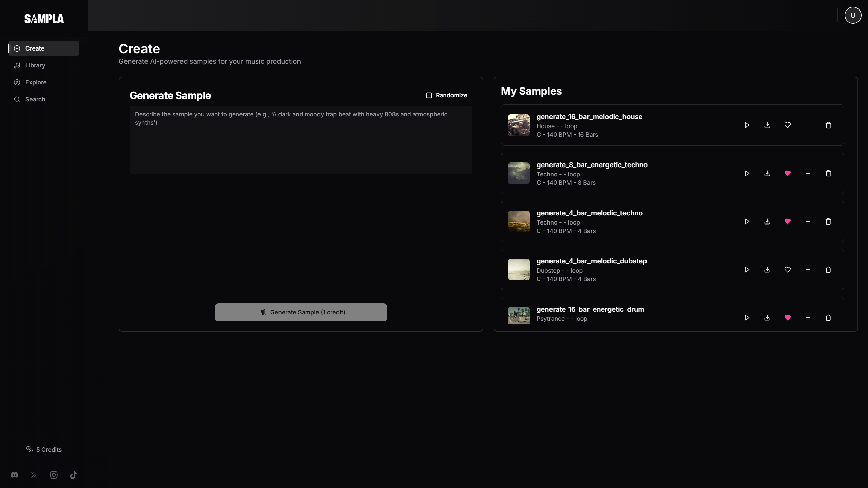Viewport: 868px width, 488px height.
Task: Open the Explore section
Action: click(36, 82)
